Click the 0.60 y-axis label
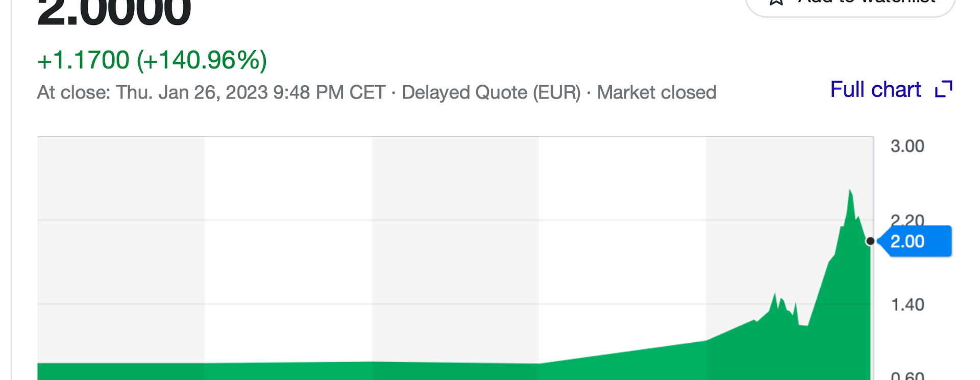 907,376
